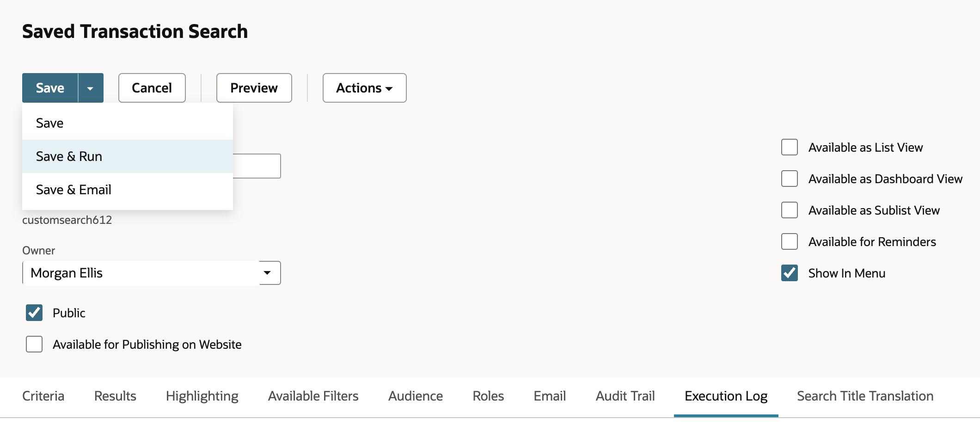Open the Email tab

click(x=550, y=396)
